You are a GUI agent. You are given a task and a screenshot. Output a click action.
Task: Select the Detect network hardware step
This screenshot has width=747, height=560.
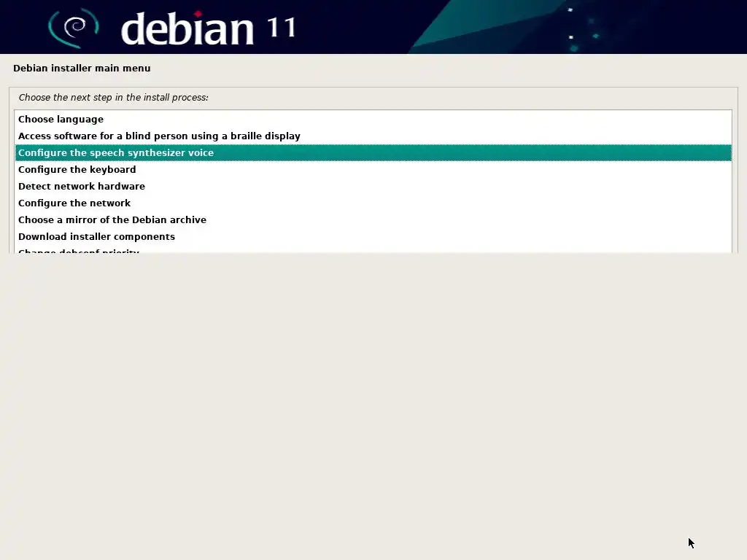coord(373,186)
